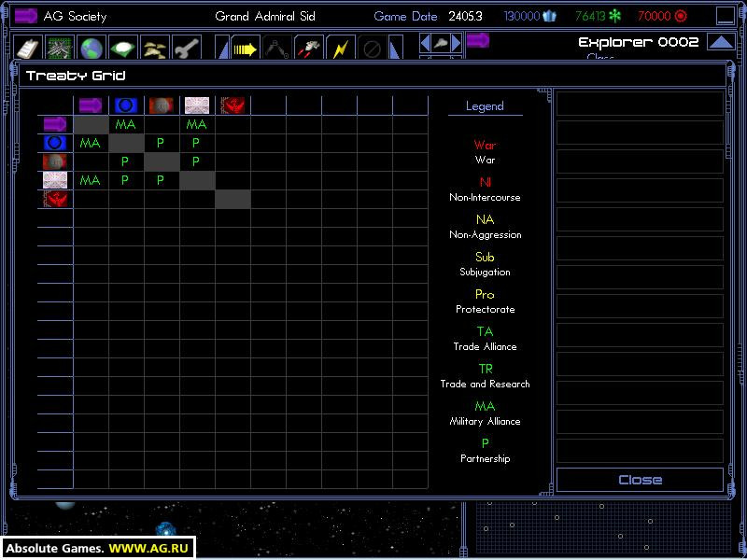Minimize the game with top-right button
Image resolution: width=747 pixels, height=560 pixels.
point(726,16)
